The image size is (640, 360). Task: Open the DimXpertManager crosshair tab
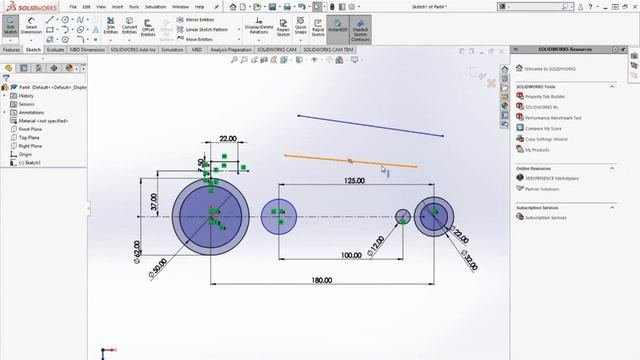click(54, 68)
